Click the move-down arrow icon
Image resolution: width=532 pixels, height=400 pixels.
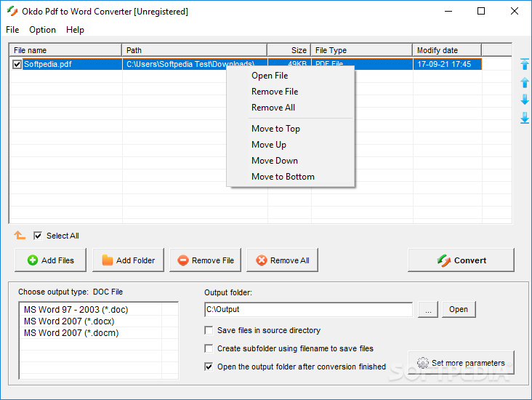point(525,100)
